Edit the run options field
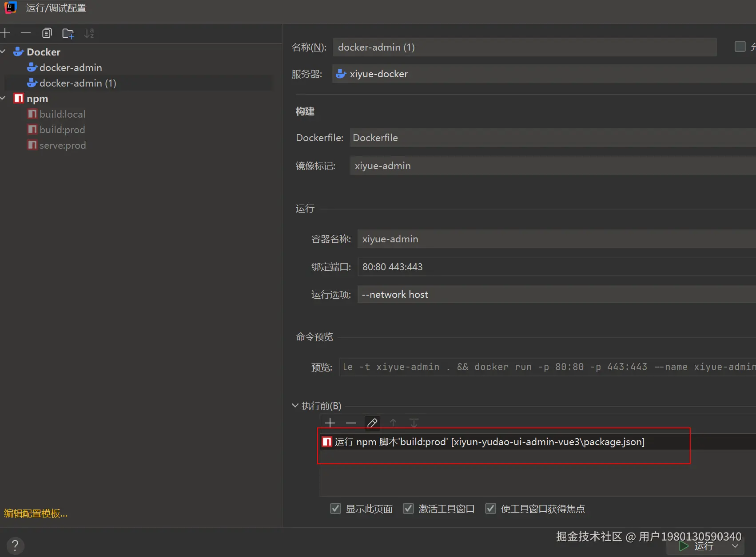Viewport: 756px width, 557px height. coord(557,294)
